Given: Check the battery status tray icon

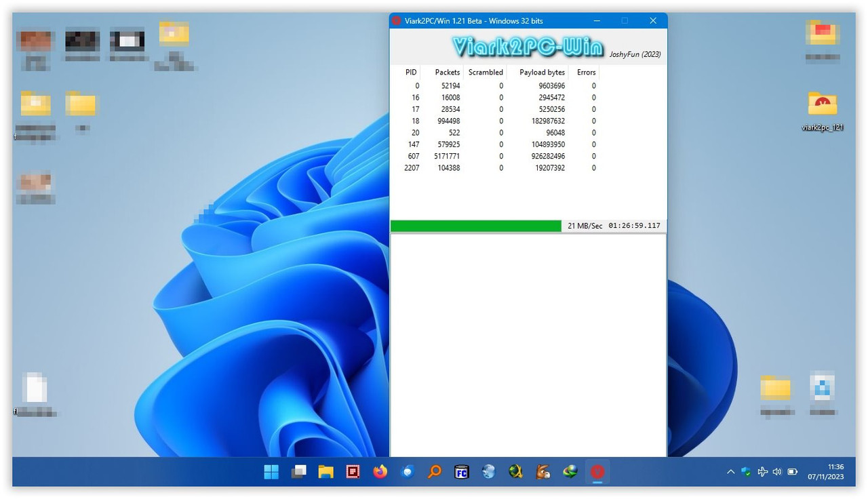Looking at the screenshot, I should click(792, 472).
